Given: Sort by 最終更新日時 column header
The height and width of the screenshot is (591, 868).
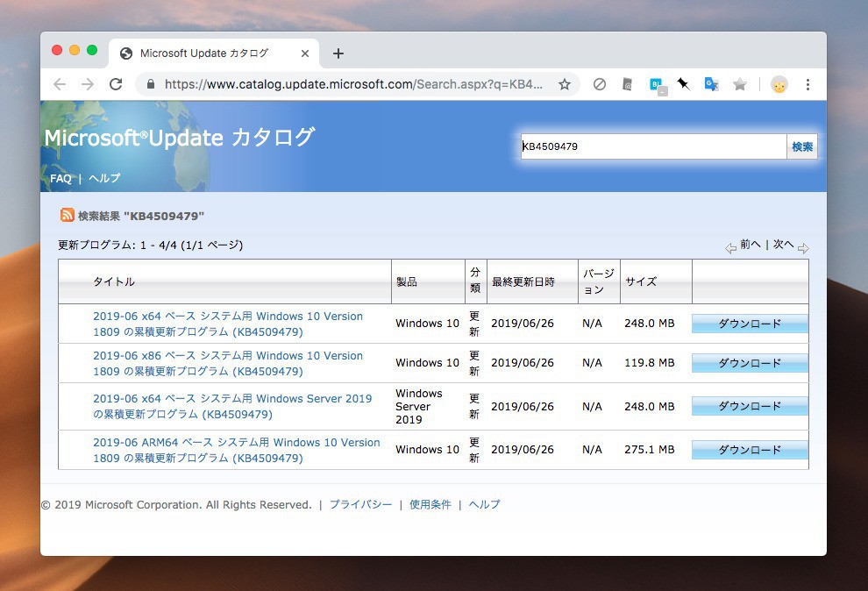Looking at the screenshot, I should coord(523,281).
